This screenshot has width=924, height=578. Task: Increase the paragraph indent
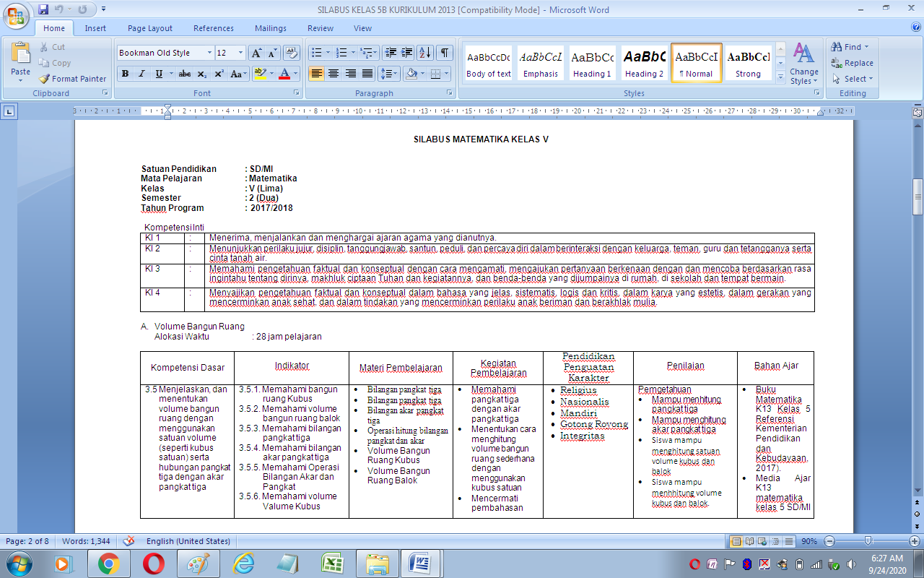407,53
